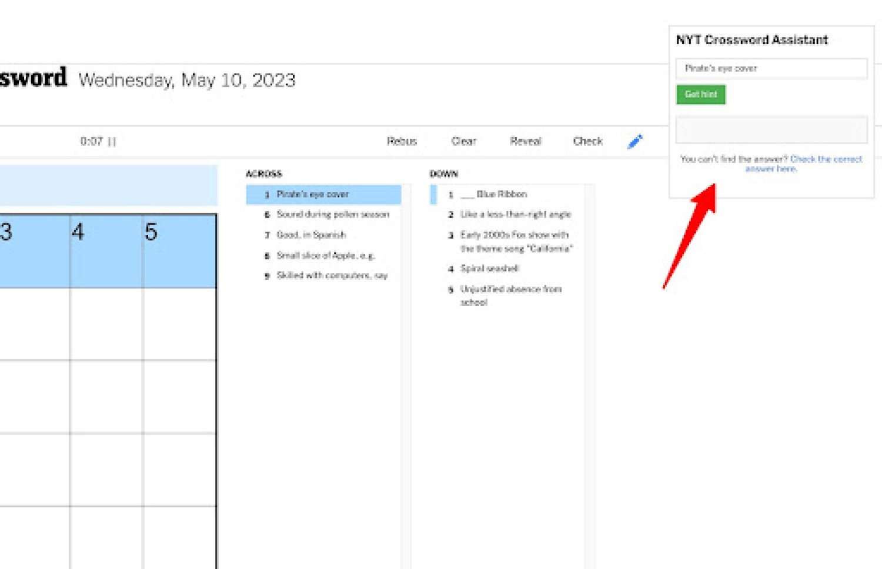Select across clue 'Pirate's eye cover'
The height and width of the screenshot is (588, 882).
point(323,194)
